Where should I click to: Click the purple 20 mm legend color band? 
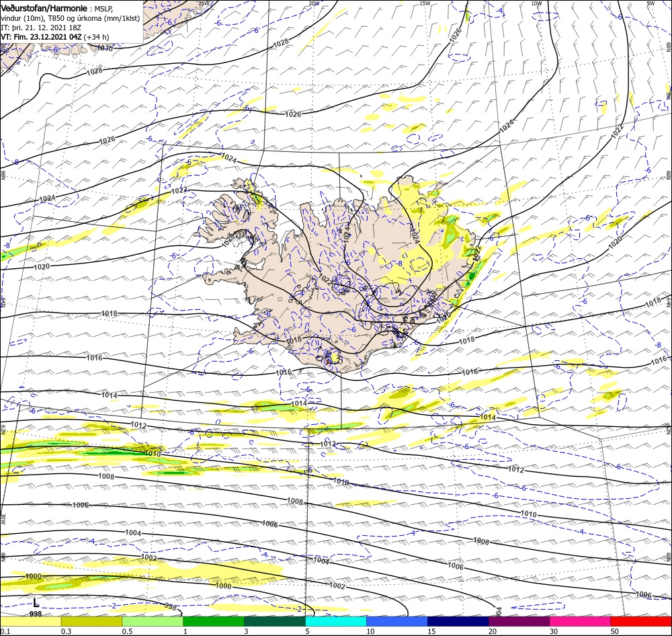(x=519, y=621)
